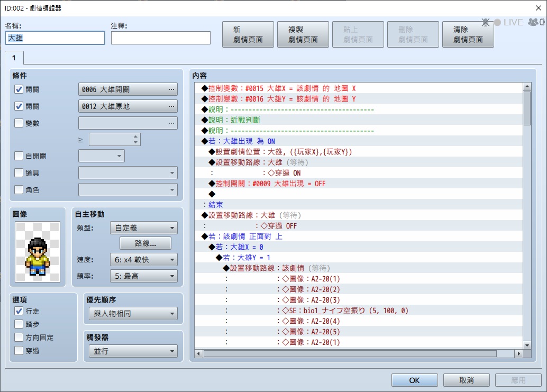This screenshot has width=547, height=392.
Task: Click the viewers count people icon
Action: [x=533, y=22]
